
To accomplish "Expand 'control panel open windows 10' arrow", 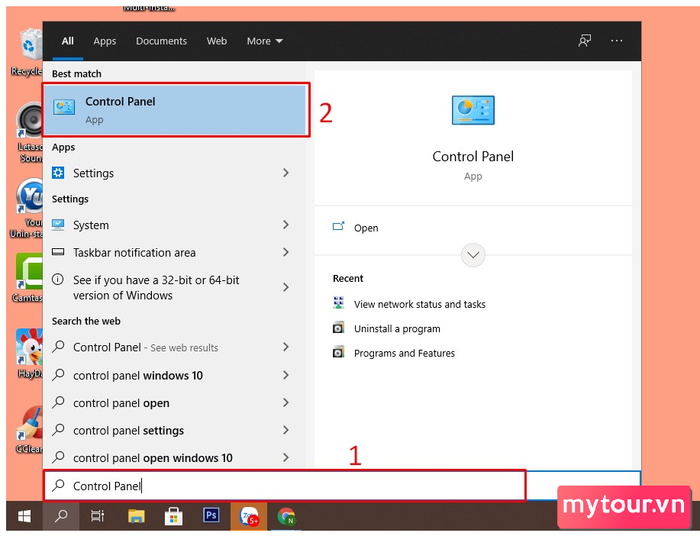I will coord(286,457).
